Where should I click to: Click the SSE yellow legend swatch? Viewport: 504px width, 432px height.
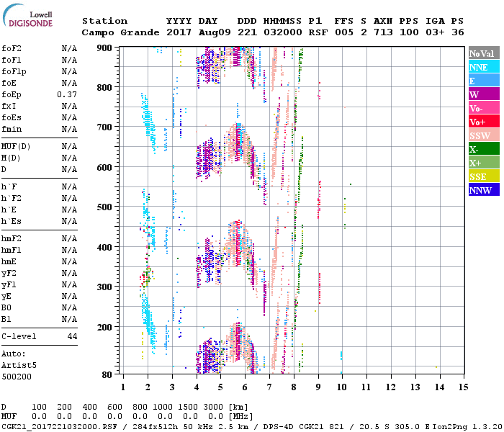(x=483, y=176)
